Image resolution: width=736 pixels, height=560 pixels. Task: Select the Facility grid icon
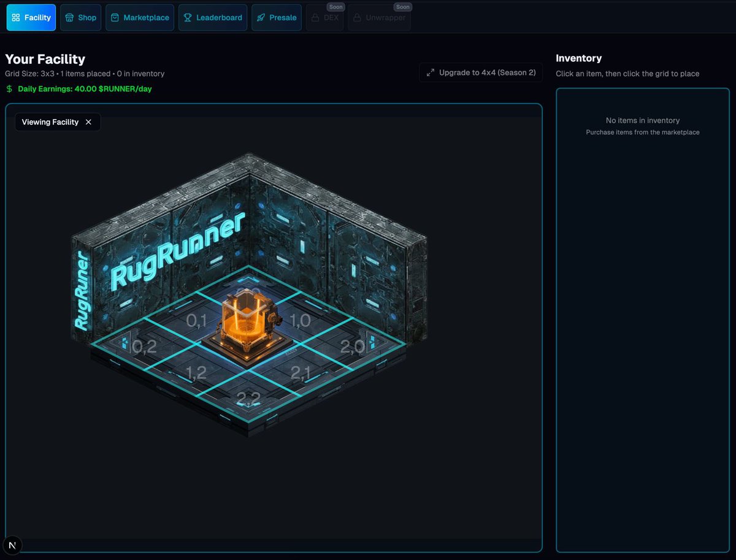17,17
